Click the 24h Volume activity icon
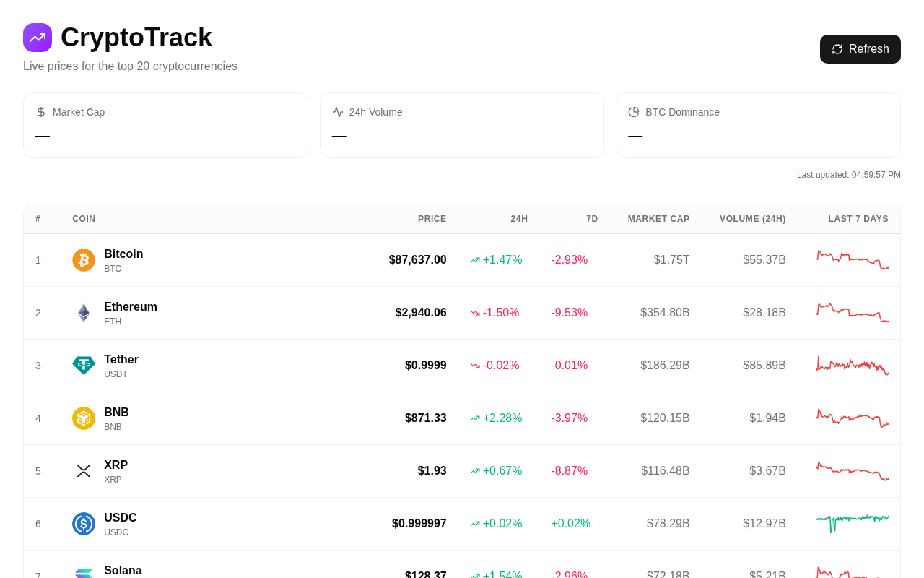924x578 pixels. click(x=337, y=112)
